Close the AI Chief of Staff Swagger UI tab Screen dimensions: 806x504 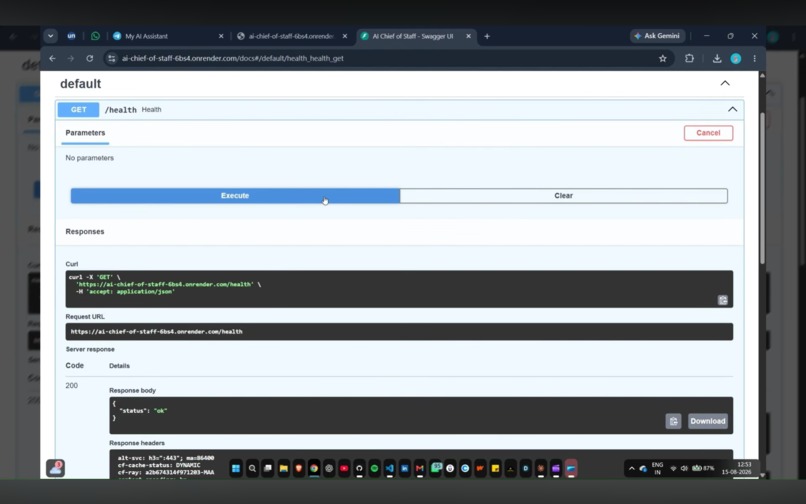(x=468, y=36)
